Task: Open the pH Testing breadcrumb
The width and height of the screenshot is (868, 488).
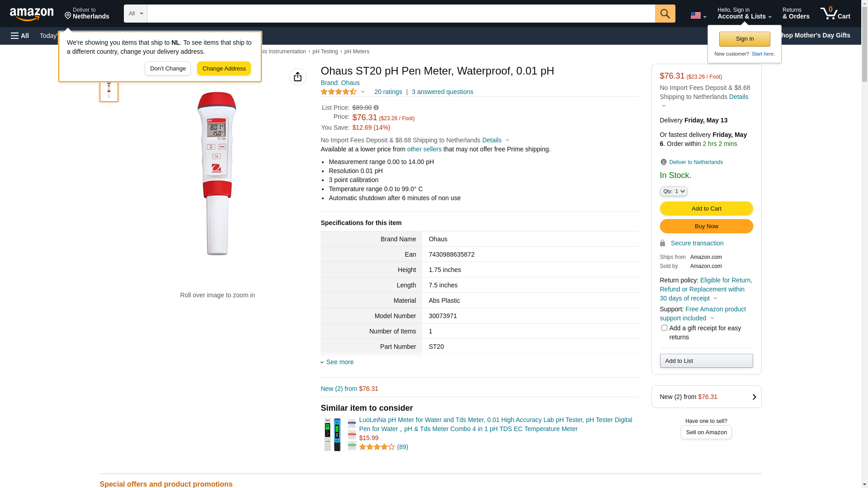Action: coord(325,52)
